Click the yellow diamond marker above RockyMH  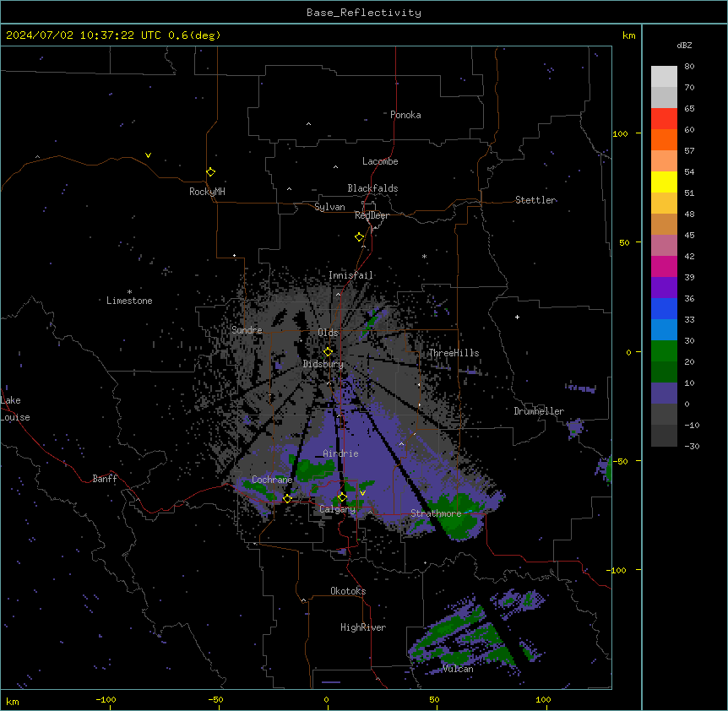point(210,171)
